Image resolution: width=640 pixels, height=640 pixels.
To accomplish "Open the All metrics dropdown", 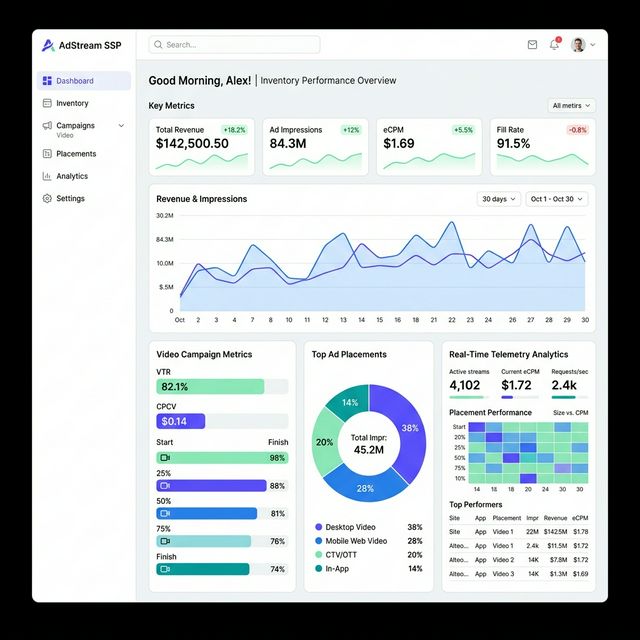I will (x=571, y=106).
